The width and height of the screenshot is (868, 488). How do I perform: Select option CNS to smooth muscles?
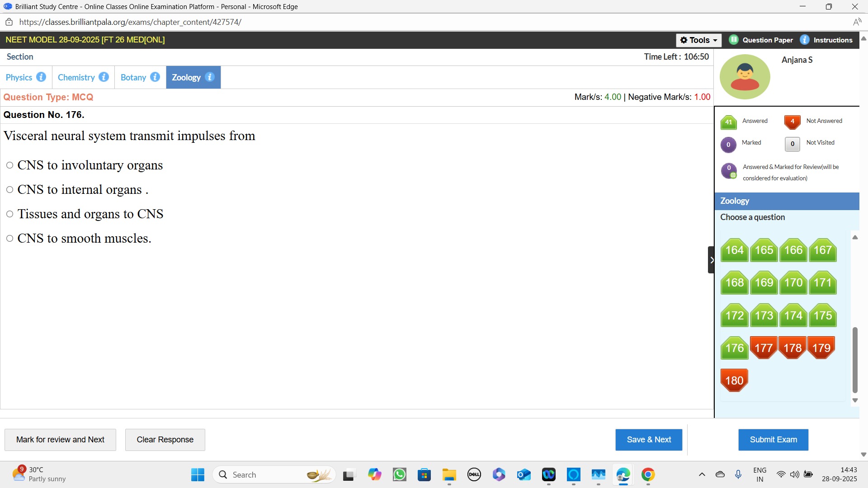(x=9, y=239)
